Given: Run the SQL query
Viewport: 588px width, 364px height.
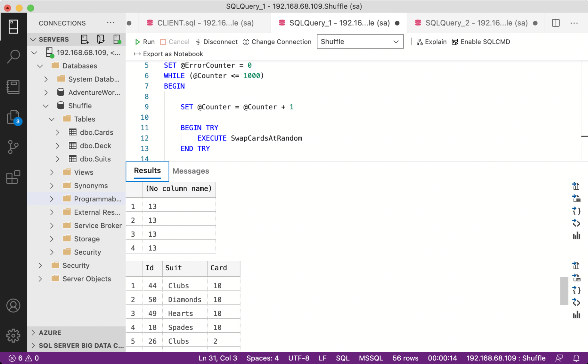Looking at the screenshot, I should pyautogui.click(x=145, y=42).
